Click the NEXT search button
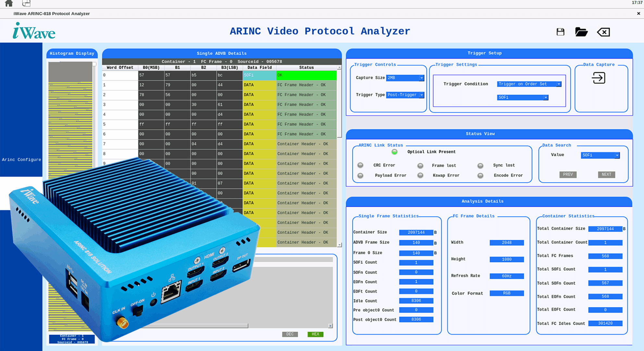The width and height of the screenshot is (644, 351). click(606, 175)
